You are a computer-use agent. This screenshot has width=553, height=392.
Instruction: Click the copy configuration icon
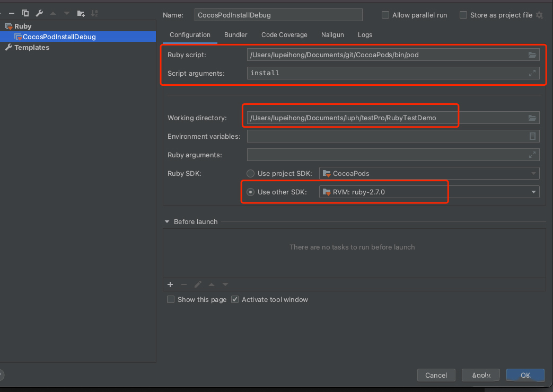[25, 13]
